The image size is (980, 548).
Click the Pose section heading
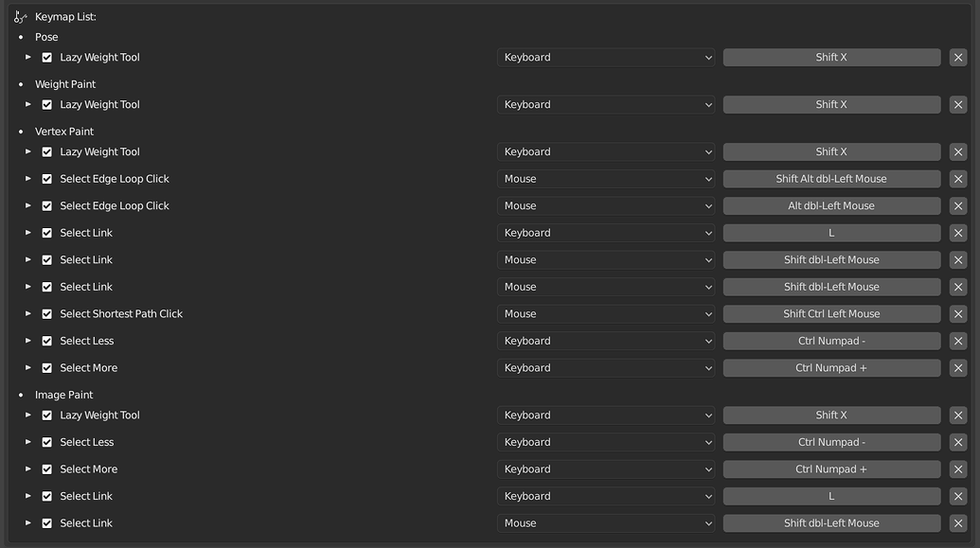tap(46, 37)
